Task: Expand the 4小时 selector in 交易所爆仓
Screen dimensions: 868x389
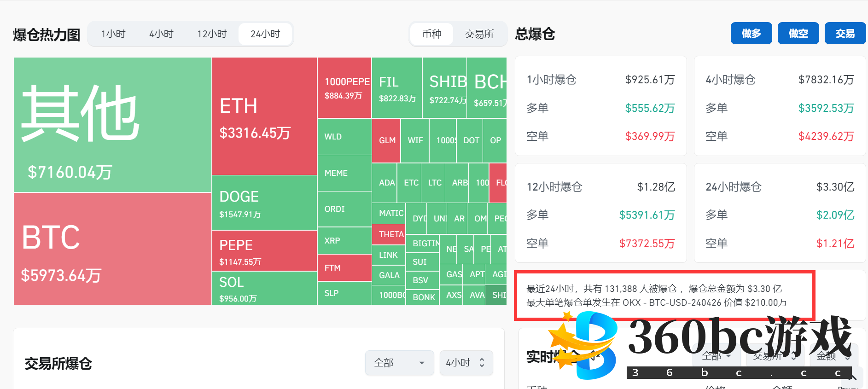Action: point(466,363)
